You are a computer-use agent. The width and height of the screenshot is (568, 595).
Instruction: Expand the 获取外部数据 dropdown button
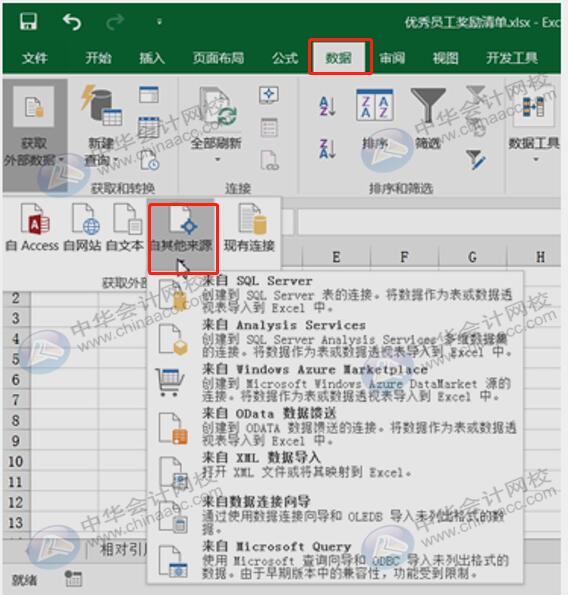click(34, 135)
